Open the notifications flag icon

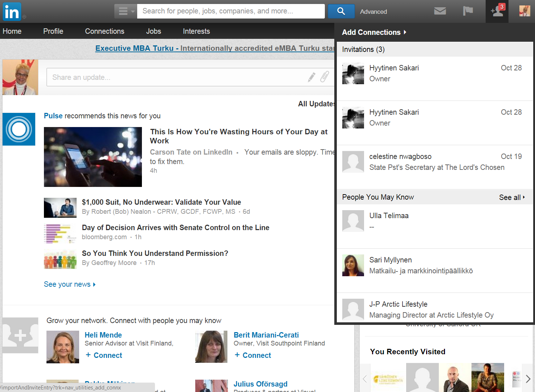468,11
